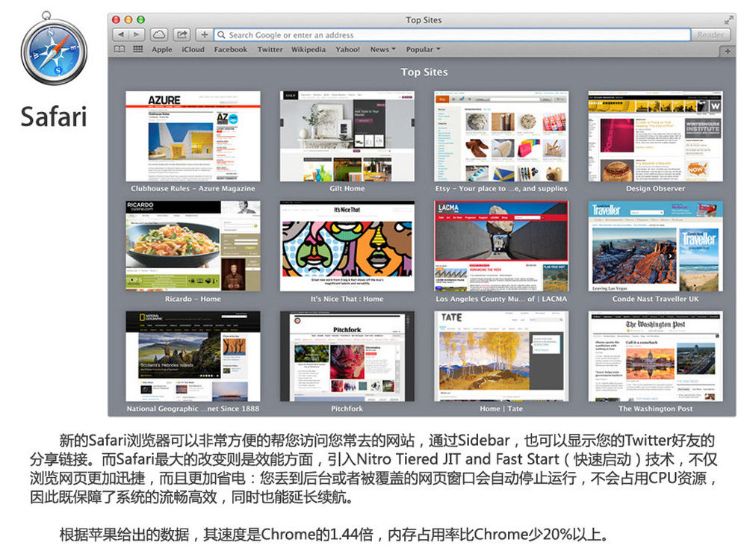Open the iCloud bookmark

pyautogui.click(x=193, y=49)
